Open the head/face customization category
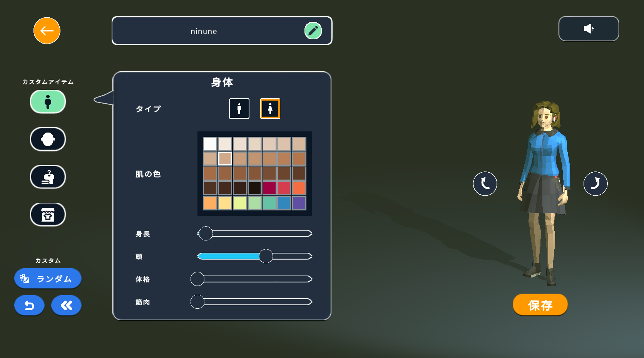The image size is (644, 358). [48, 139]
